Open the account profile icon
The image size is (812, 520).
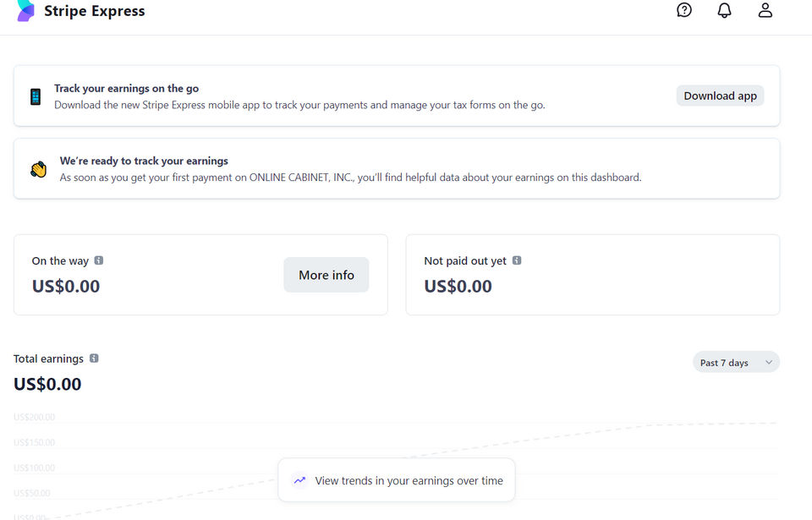pyautogui.click(x=765, y=10)
